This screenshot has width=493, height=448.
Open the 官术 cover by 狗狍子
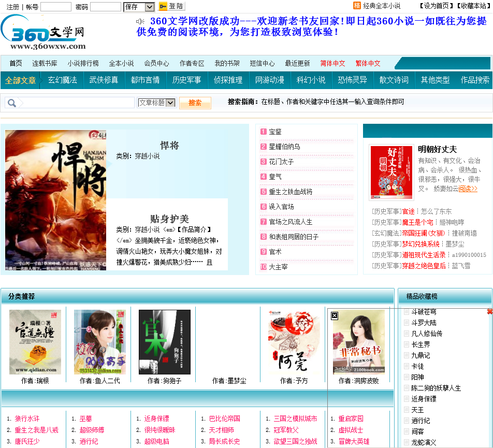[165, 342]
